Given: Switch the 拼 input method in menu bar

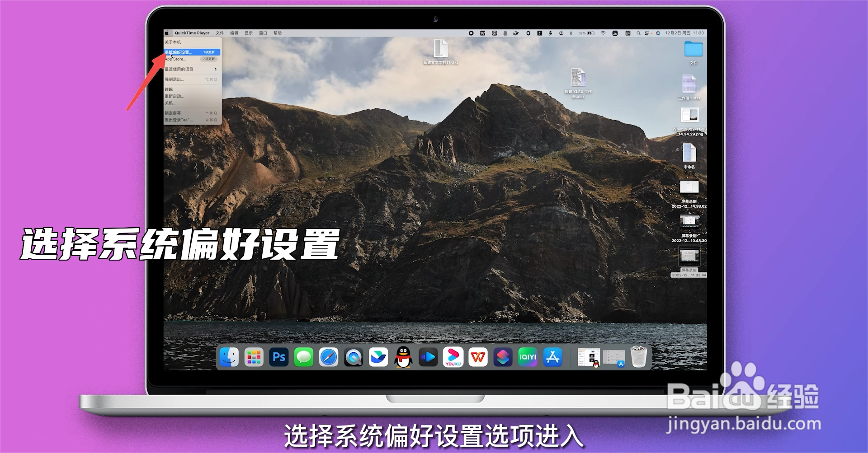Looking at the screenshot, I should pyautogui.click(x=628, y=33).
